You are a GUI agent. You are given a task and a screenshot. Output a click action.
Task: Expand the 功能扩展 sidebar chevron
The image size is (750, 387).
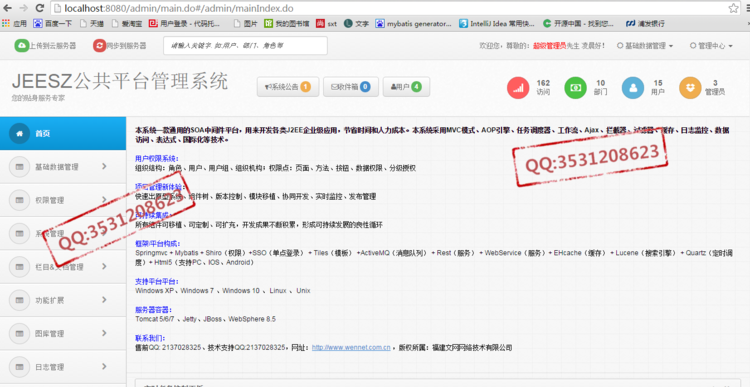(x=104, y=300)
